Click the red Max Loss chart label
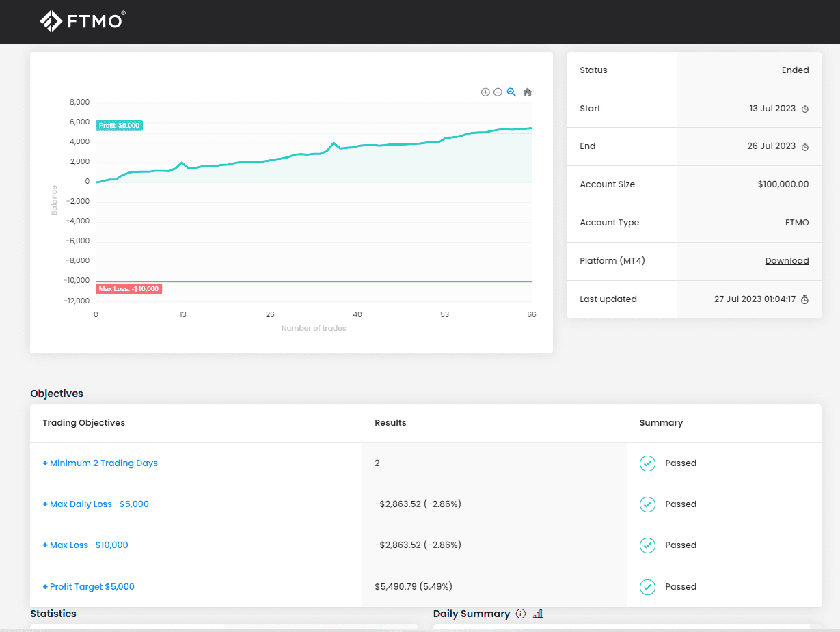 tap(128, 289)
